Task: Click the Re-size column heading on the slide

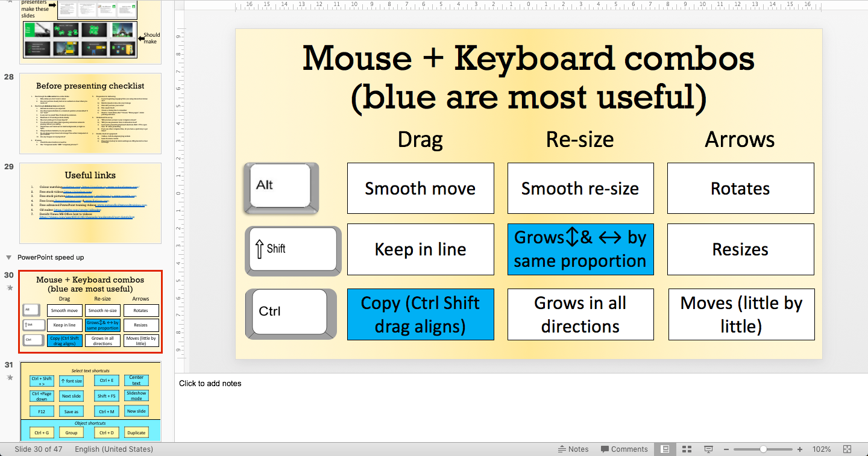Action: click(x=580, y=140)
